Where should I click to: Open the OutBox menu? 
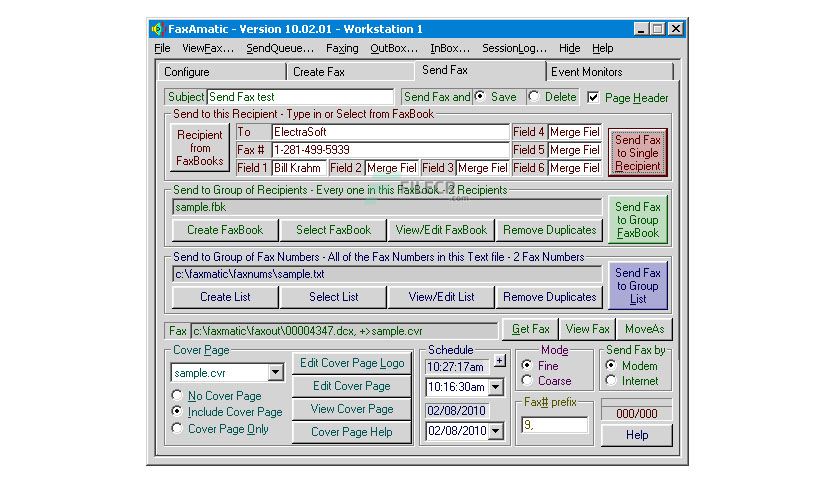pos(394,49)
